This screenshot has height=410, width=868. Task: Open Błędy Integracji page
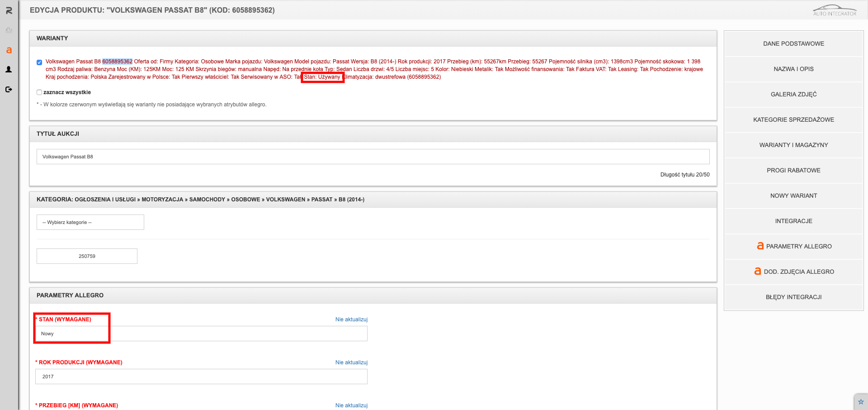pos(793,297)
